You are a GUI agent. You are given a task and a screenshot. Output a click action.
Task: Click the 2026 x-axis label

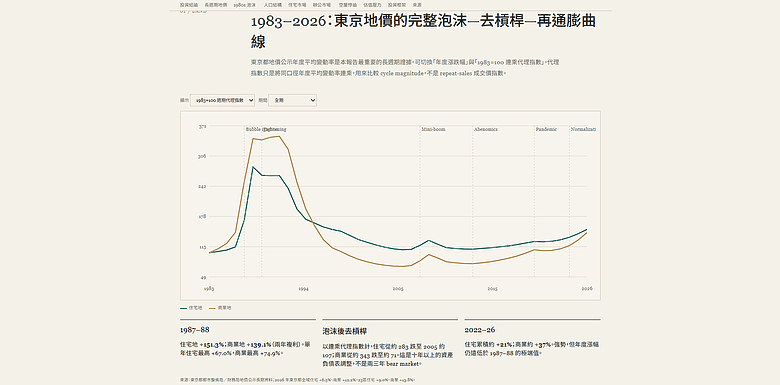[587, 289]
